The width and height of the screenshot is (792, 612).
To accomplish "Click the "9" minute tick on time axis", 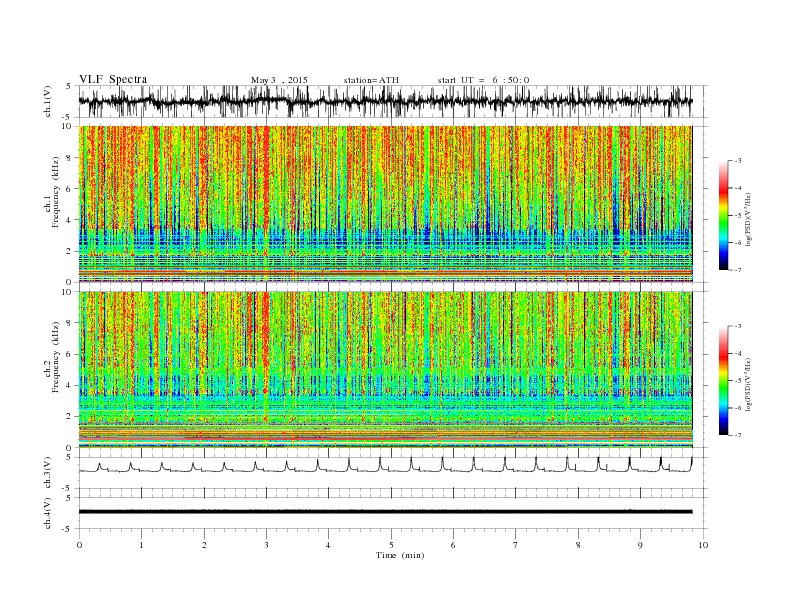I will click(x=640, y=545).
